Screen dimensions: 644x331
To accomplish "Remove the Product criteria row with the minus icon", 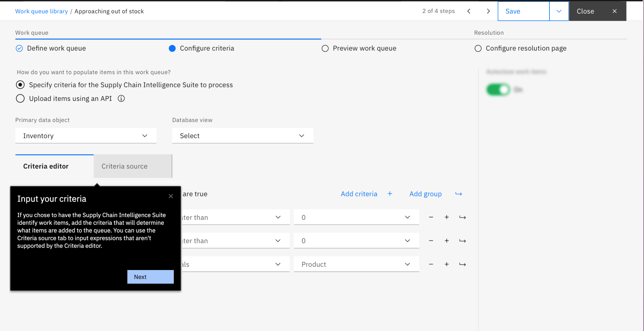I will (x=431, y=264).
